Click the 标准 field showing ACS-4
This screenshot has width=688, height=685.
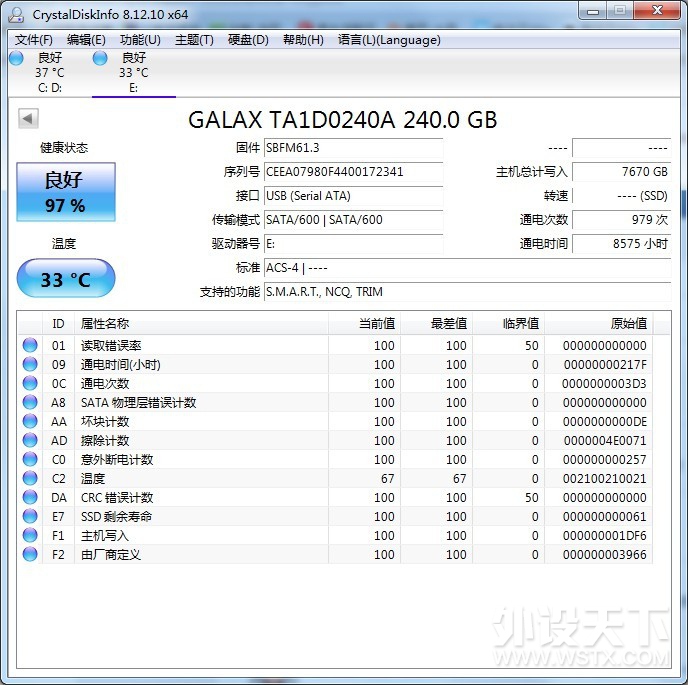(x=467, y=268)
